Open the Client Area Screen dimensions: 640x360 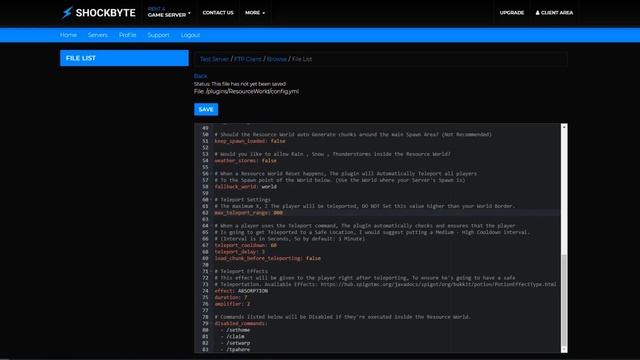coord(554,13)
